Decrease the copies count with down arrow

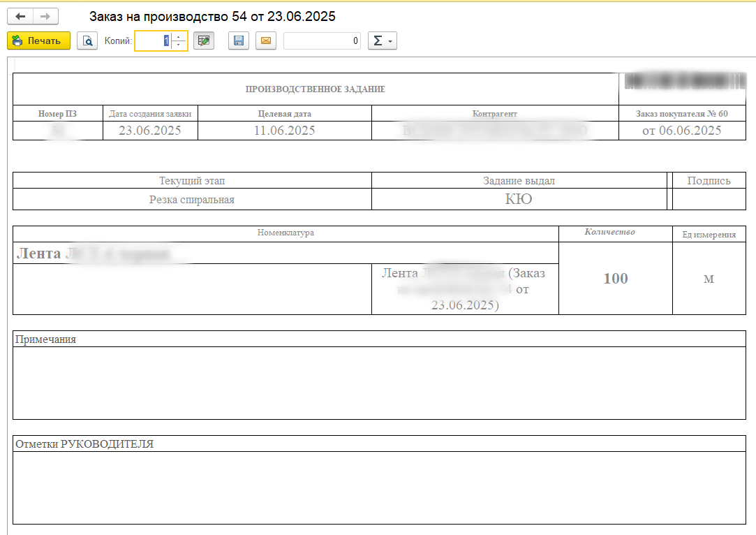pyautogui.click(x=179, y=45)
